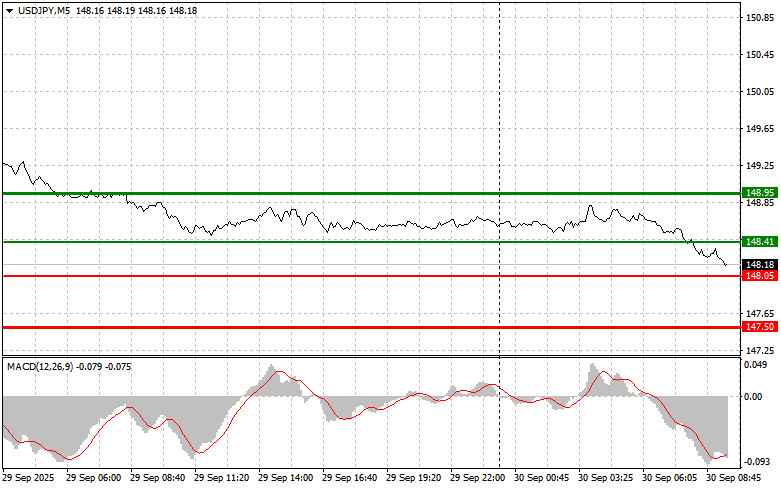Click the 29 Sep 22:00 time label
This screenshot has height=489, width=781.
[x=478, y=478]
